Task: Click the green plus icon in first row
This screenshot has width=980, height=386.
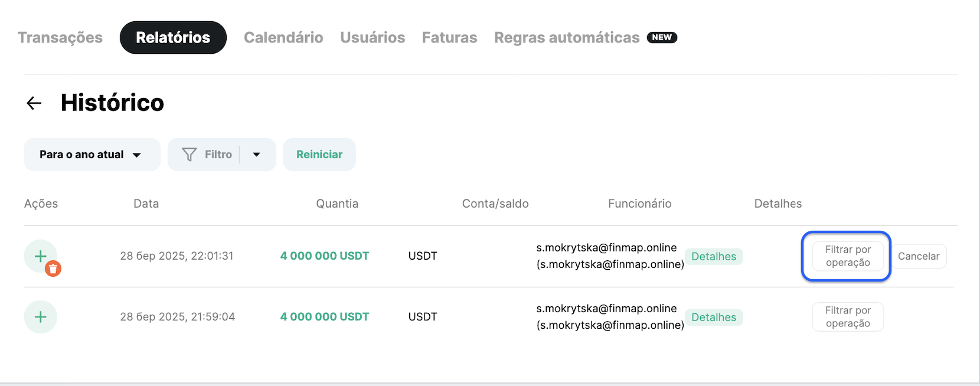Action: pyautogui.click(x=40, y=256)
